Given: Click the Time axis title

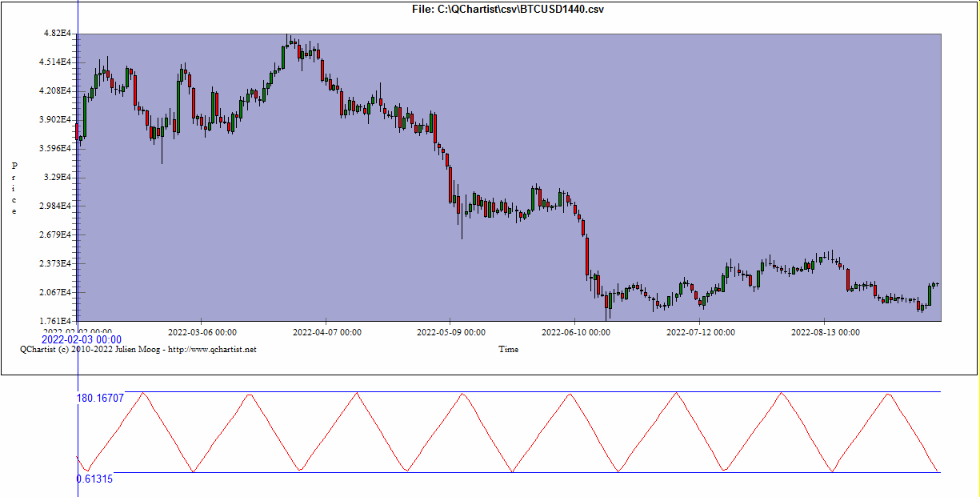Looking at the screenshot, I should click(508, 350).
